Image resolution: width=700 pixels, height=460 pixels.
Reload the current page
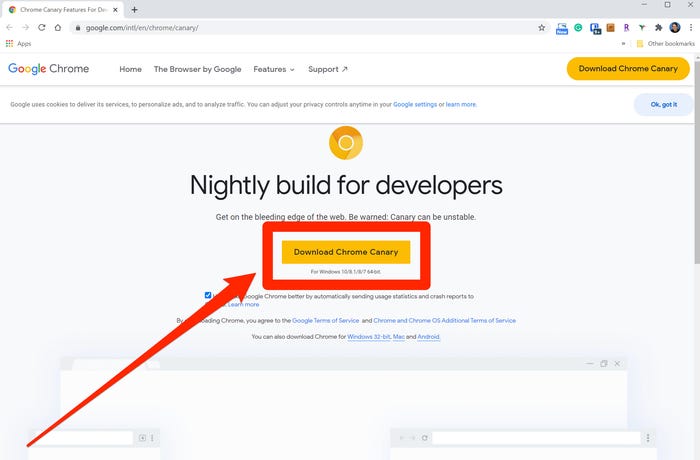(x=42, y=28)
